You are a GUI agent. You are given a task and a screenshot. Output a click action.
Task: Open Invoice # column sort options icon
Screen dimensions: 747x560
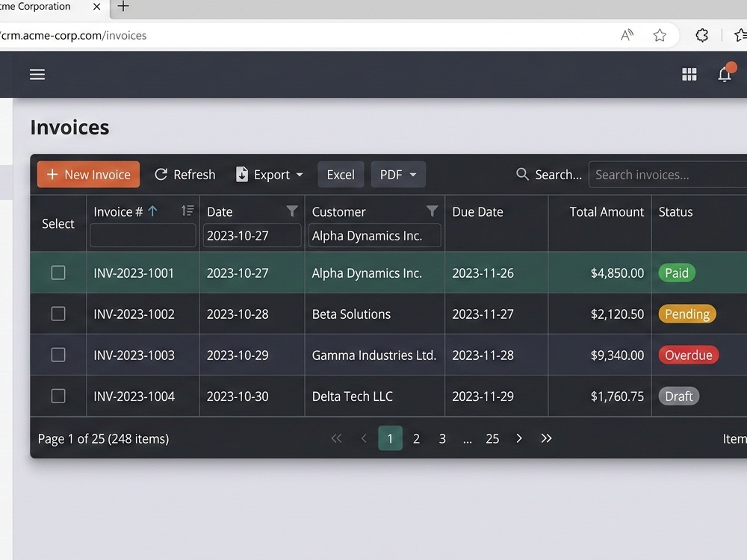(187, 211)
